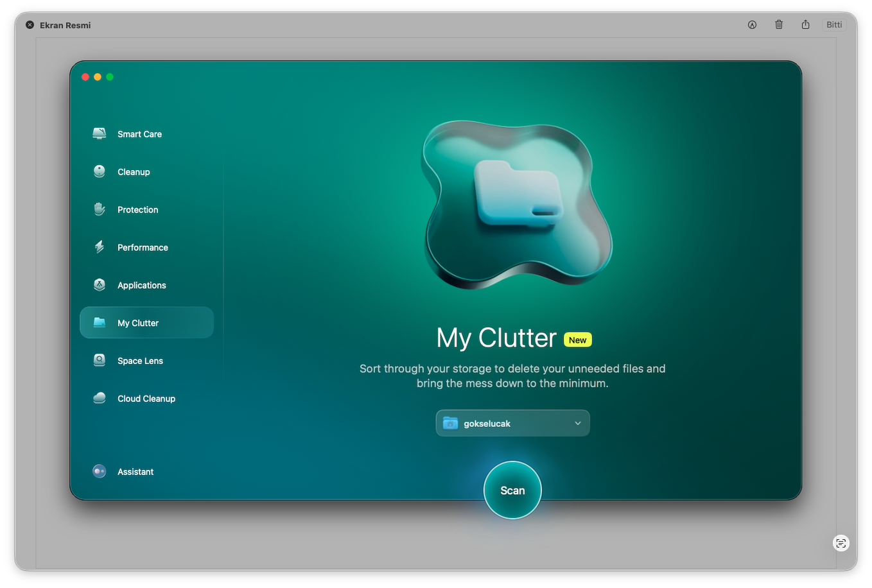Click the share icon in the toolbar
This screenshot has width=872, height=588.
tap(805, 25)
